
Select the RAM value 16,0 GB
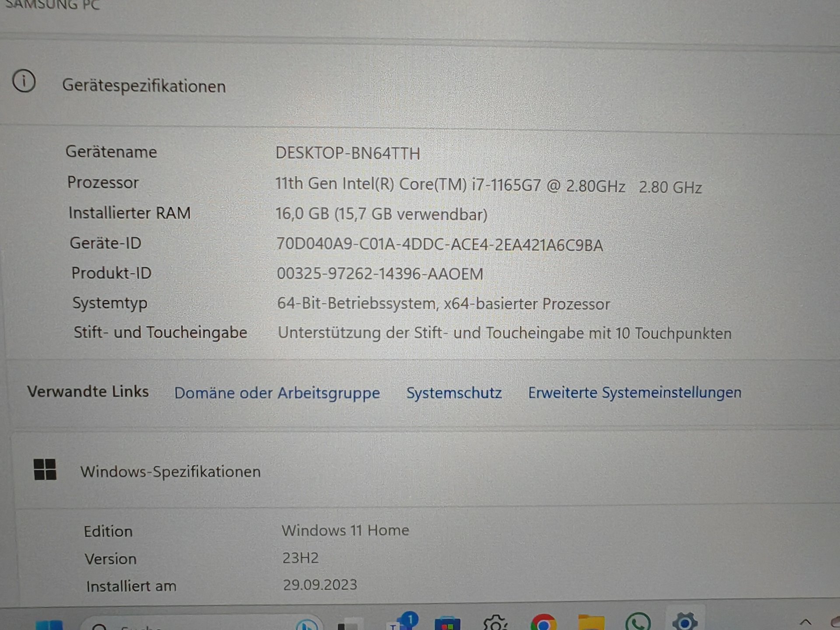(x=381, y=214)
